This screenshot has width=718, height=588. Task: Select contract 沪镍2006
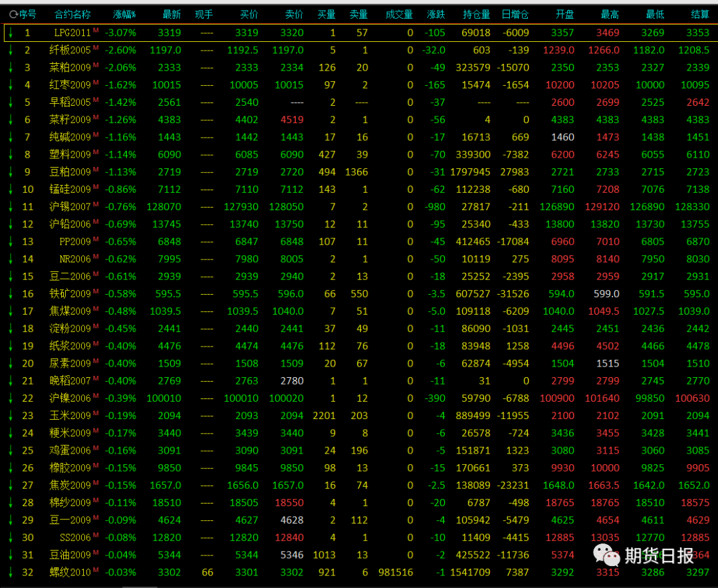tap(70, 398)
